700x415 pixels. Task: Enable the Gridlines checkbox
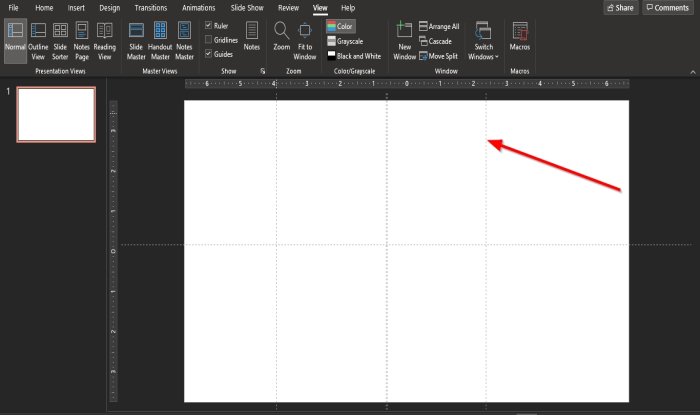click(x=208, y=40)
